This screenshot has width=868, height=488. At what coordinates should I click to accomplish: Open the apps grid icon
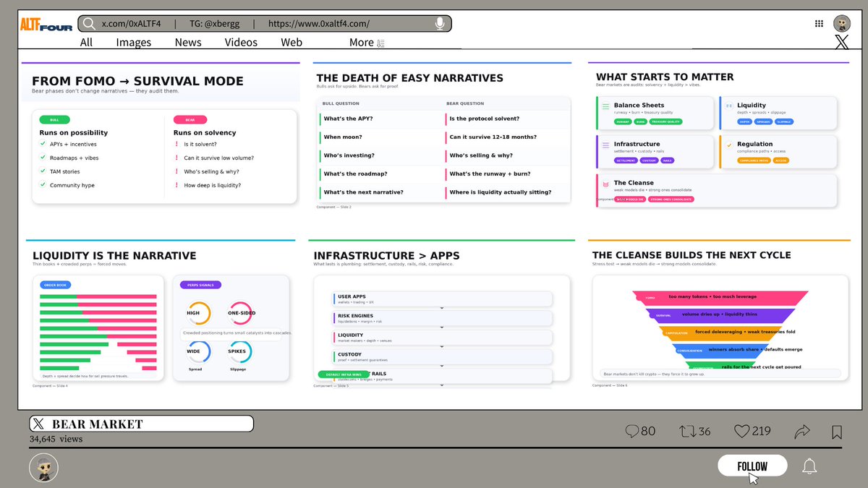coord(819,23)
